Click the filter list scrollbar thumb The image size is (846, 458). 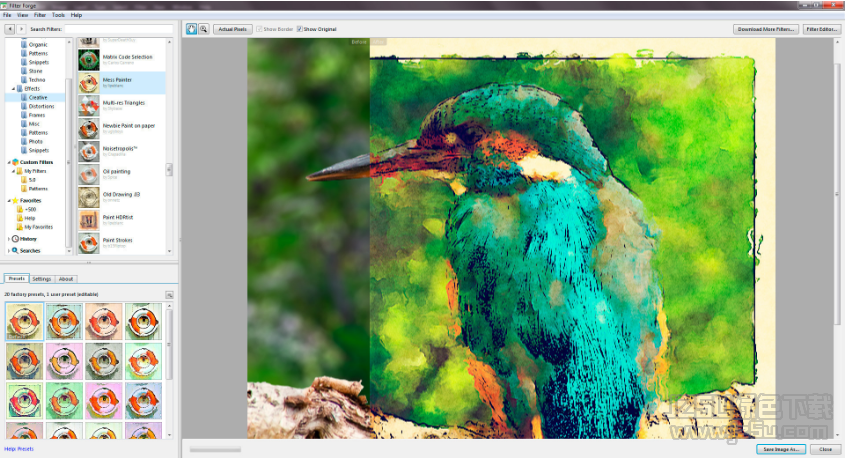(x=169, y=169)
